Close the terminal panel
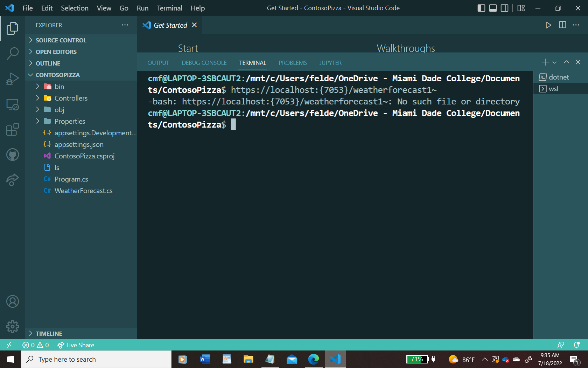 pyautogui.click(x=578, y=62)
